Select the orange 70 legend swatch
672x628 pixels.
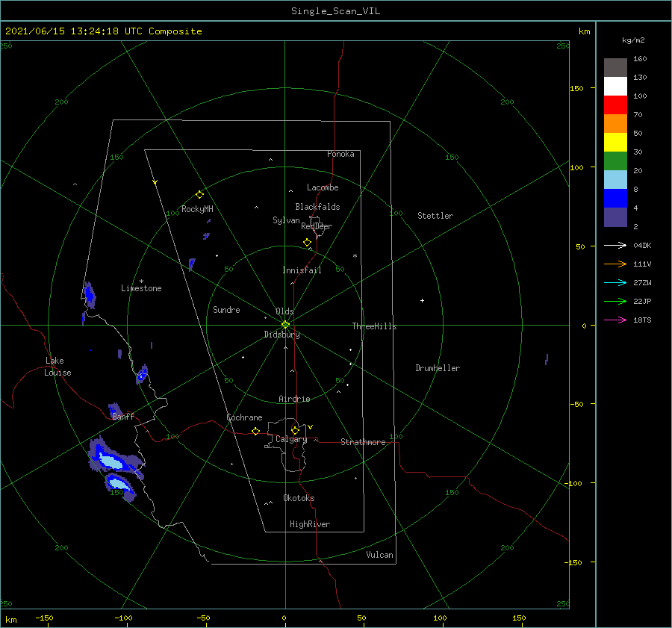[615, 123]
